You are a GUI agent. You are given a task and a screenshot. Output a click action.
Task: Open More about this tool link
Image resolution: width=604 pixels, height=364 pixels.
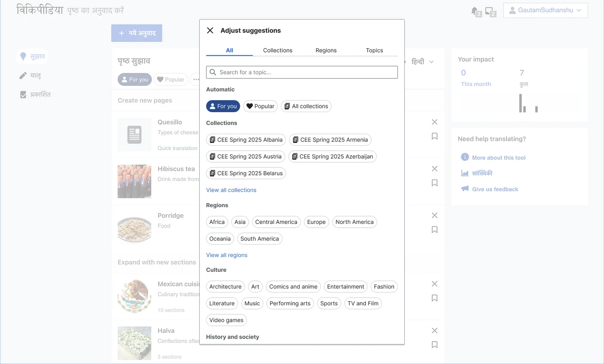click(x=493, y=158)
